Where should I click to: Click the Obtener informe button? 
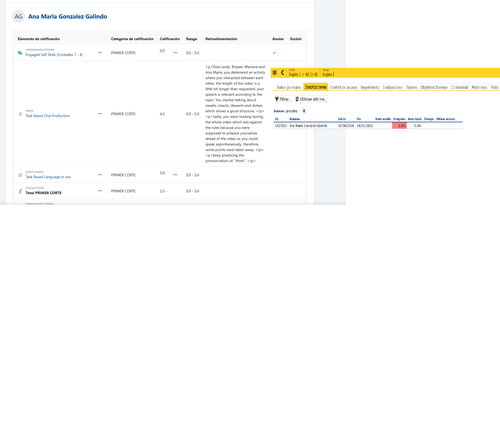[310, 99]
